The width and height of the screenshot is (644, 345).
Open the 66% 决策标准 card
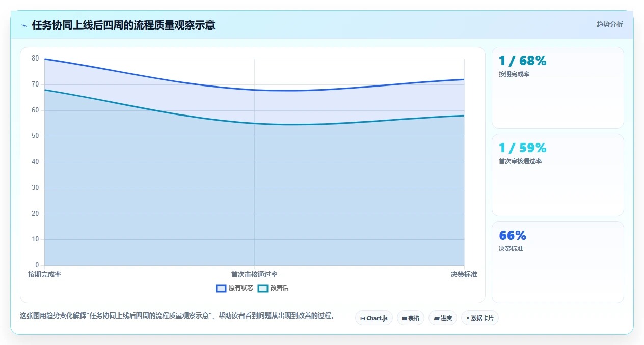click(x=557, y=262)
